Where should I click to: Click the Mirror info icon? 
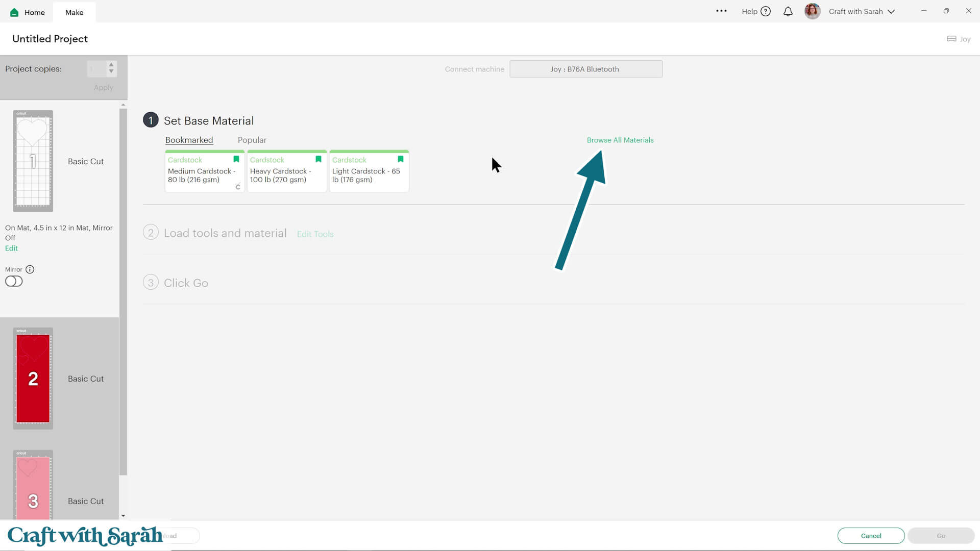point(30,269)
